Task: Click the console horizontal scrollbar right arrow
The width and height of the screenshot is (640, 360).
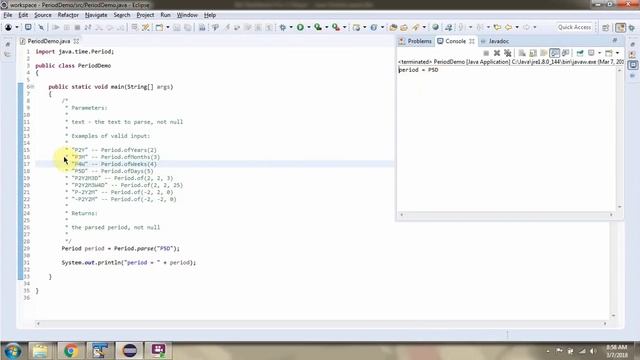Action: point(611,215)
